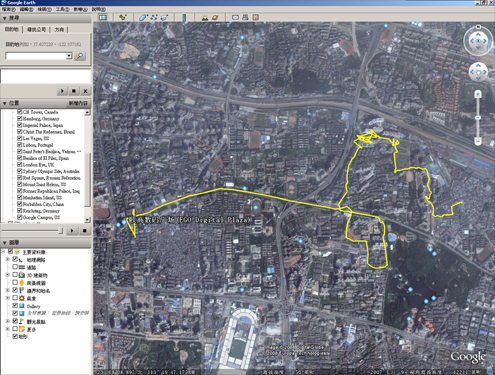Switch to the Directions search tab
Image resolution: width=495 pixels, height=375 pixels.
point(59,30)
